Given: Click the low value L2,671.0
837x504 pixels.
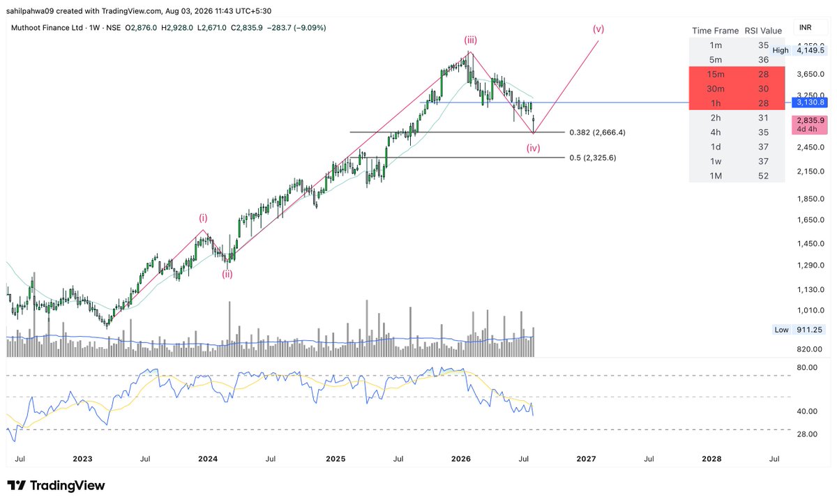Looking at the screenshot, I should [x=213, y=28].
